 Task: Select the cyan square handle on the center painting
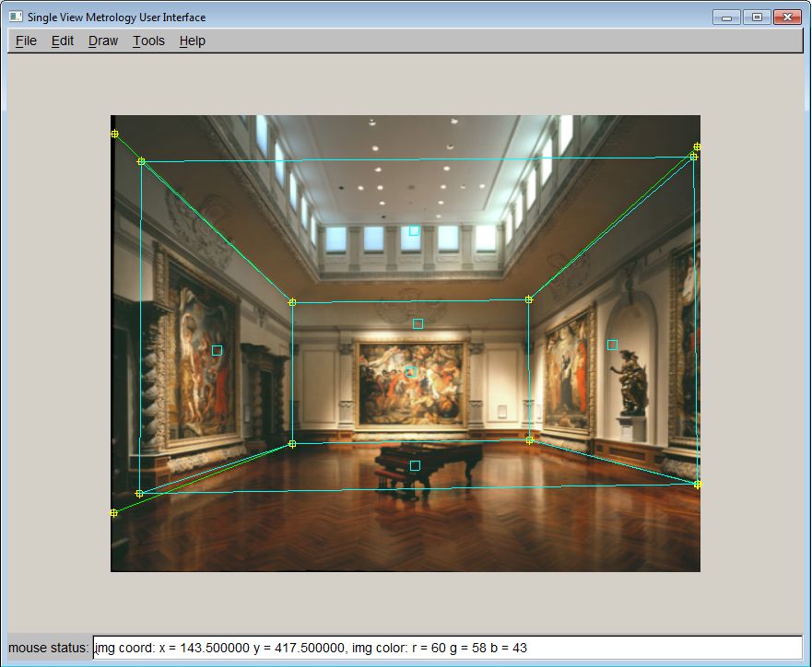(x=411, y=372)
